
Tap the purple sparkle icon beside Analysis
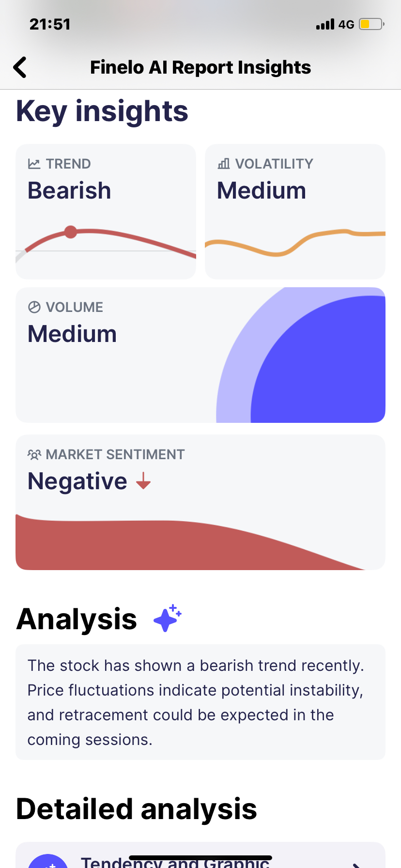[x=167, y=619]
